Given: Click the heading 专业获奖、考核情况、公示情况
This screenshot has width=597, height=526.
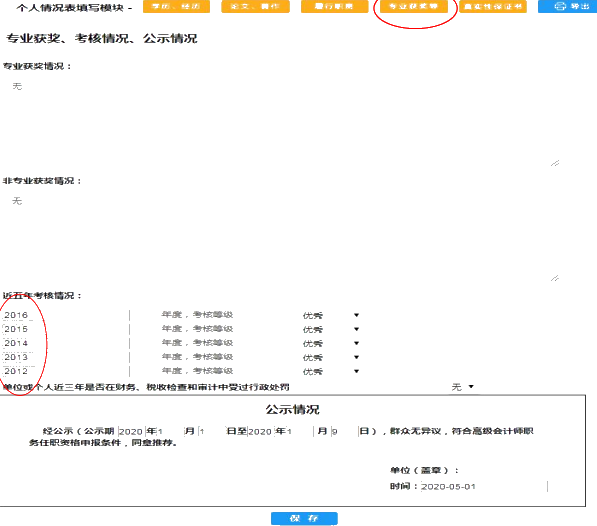Looking at the screenshot, I should click(x=102, y=38).
